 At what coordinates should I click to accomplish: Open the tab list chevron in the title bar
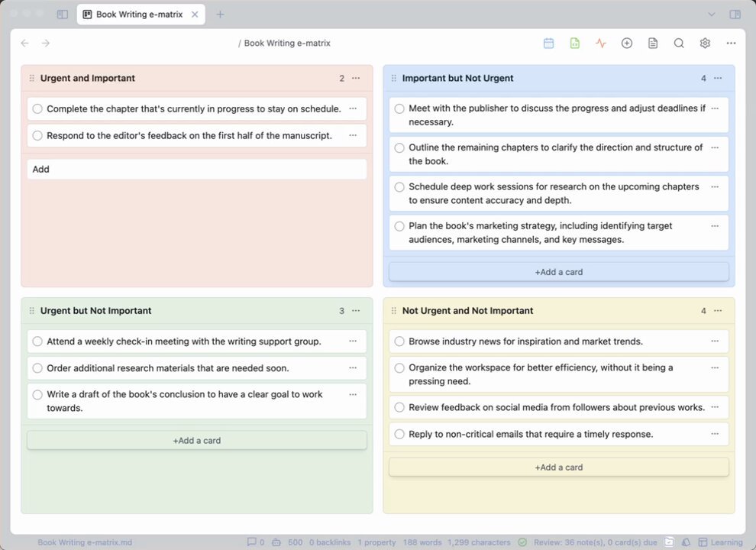(711, 15)
